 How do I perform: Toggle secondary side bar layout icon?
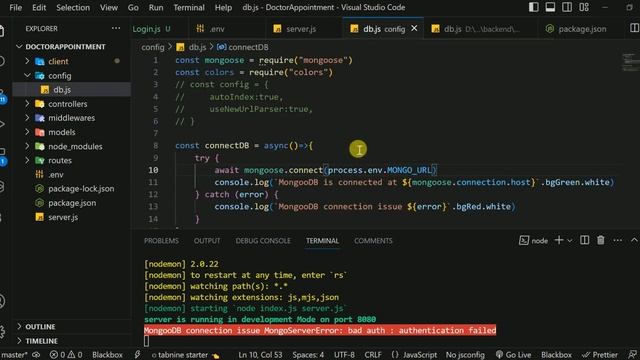point(567,7)
